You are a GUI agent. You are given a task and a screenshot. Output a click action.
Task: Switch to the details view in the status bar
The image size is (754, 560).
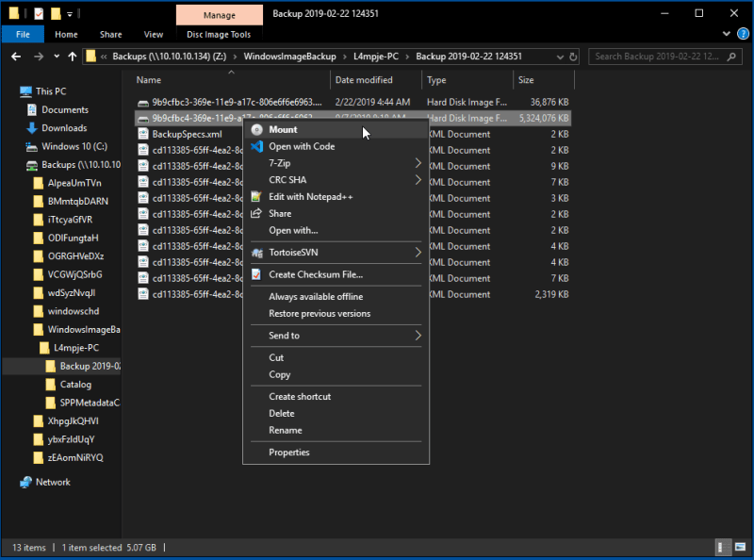[x=721, y=547]
